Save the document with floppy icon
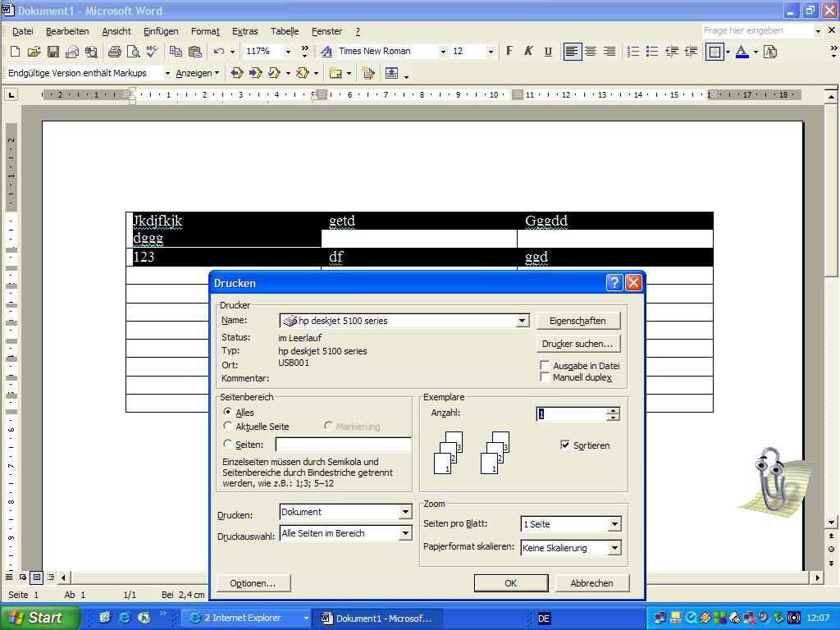Viewport: 840px width, 630px height. (x=53, y=52)
